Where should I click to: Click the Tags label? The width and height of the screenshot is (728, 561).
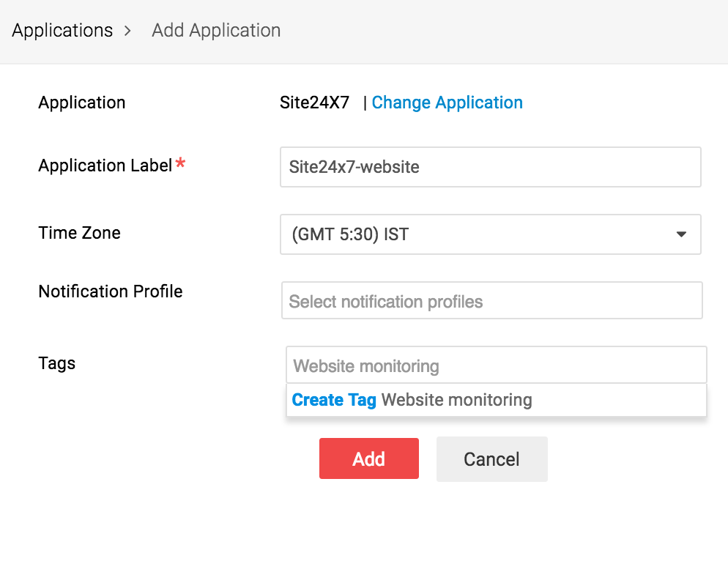pyautogui.click(x=56, y=363)
